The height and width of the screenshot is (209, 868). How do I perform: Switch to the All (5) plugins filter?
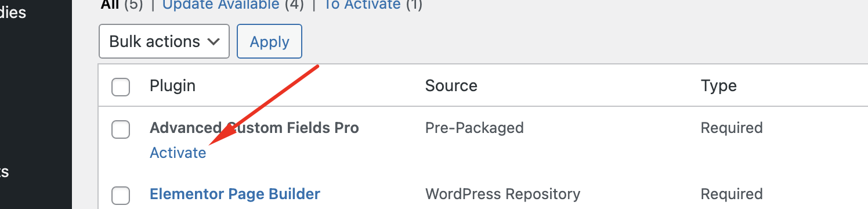[121, 5]
